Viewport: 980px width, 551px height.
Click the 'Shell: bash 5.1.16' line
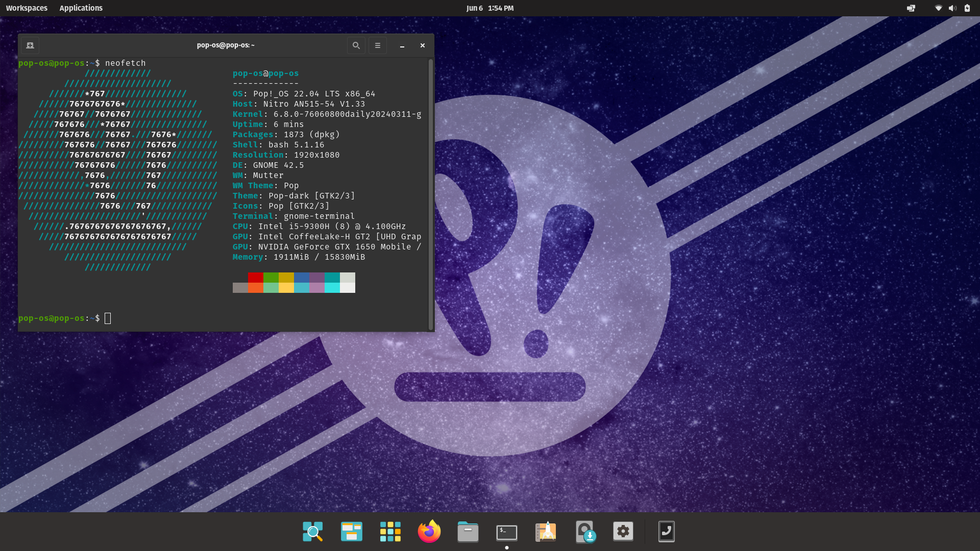click(278, 145)
